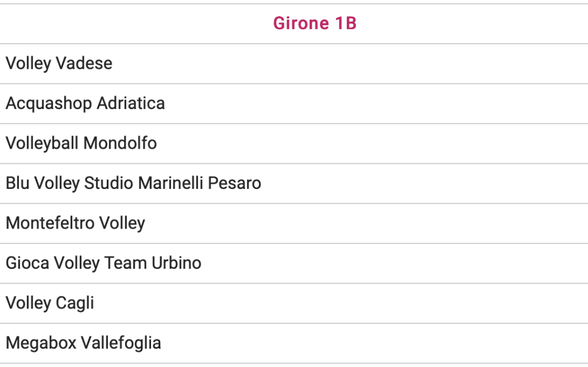The height and width of the screenshot is (367, 588).
Task: Click the word "Vallefoglia" in the last row
Action: (x=121, y=343)
